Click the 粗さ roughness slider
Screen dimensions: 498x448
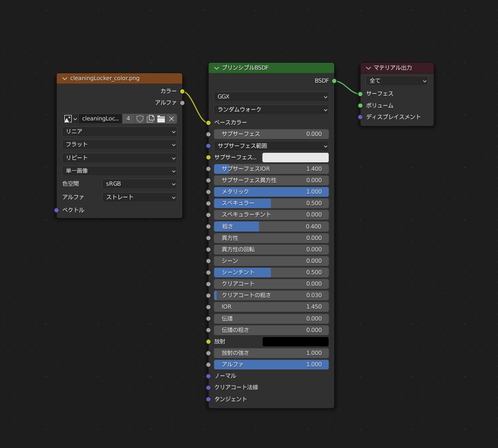pos(271,226)
